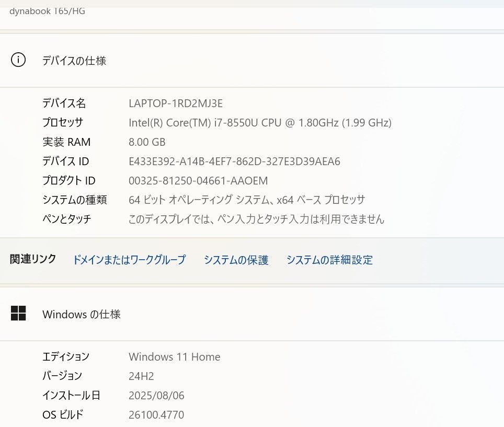504x427 pixels.
Task: Click the Windows logo next to Windows の仕様
Action: [x=19, y=314]
